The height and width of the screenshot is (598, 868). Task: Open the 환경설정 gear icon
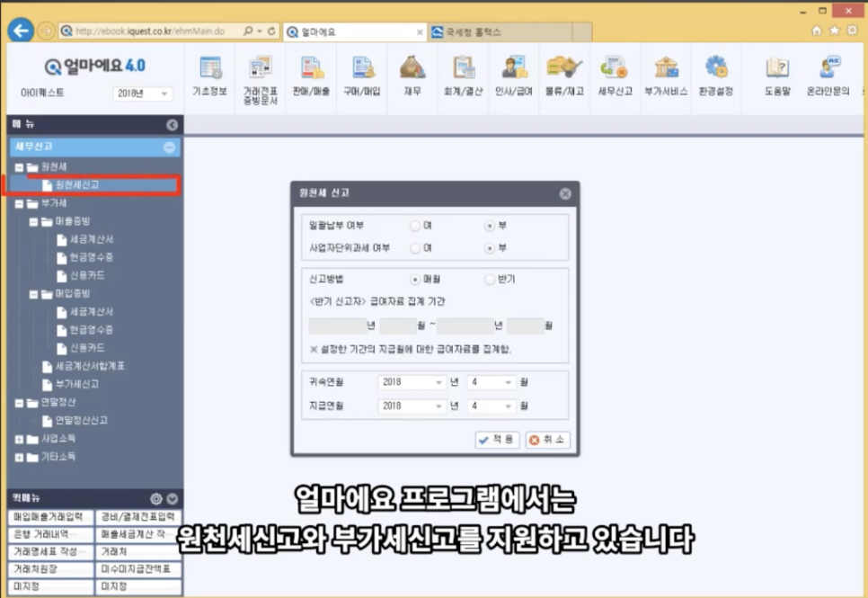pyautogui.click(x=716, y=67)
